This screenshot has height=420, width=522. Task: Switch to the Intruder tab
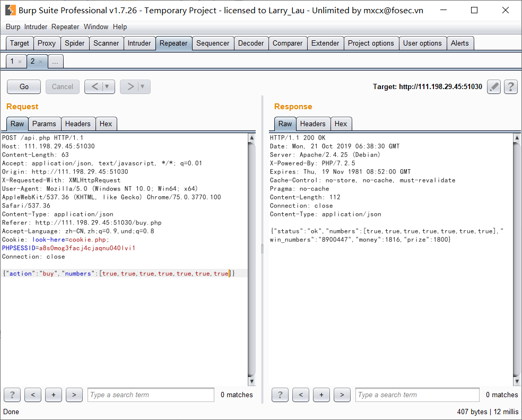click(x=139, y=43)
